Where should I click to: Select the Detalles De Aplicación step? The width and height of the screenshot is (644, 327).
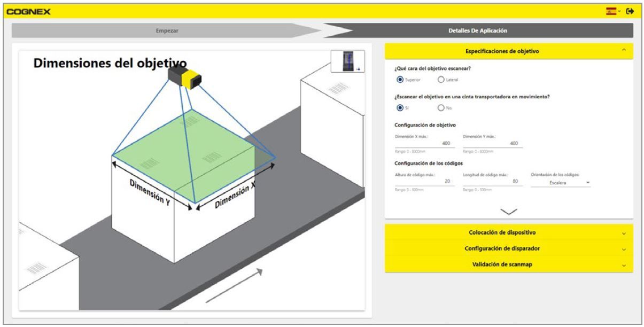point(477,30)
